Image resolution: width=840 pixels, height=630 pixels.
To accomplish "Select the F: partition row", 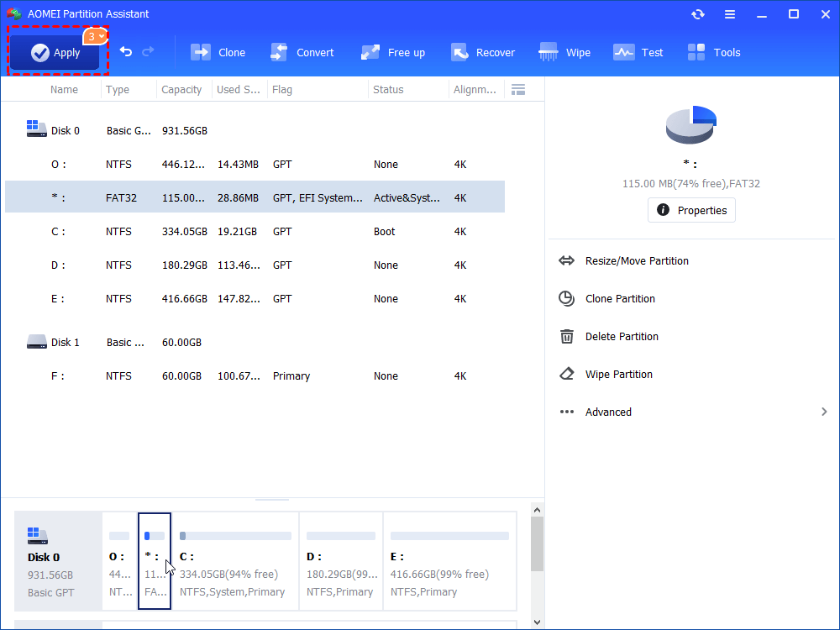I will pos(255,375).
